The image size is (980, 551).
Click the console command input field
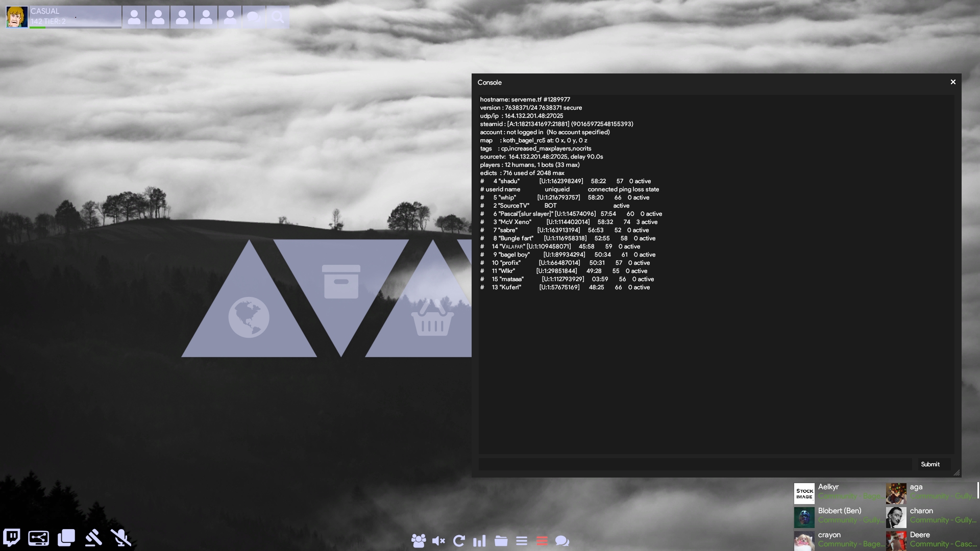click(695, 464)
